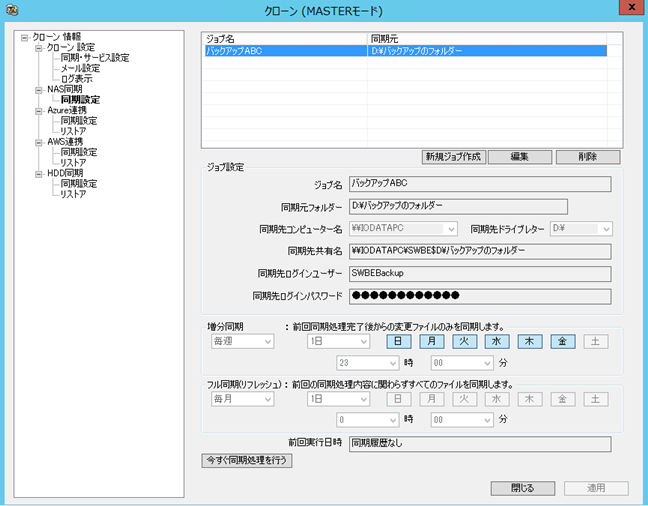Collapse the NAS同期 tree node
648x506 pixels.
pos(37,89)
